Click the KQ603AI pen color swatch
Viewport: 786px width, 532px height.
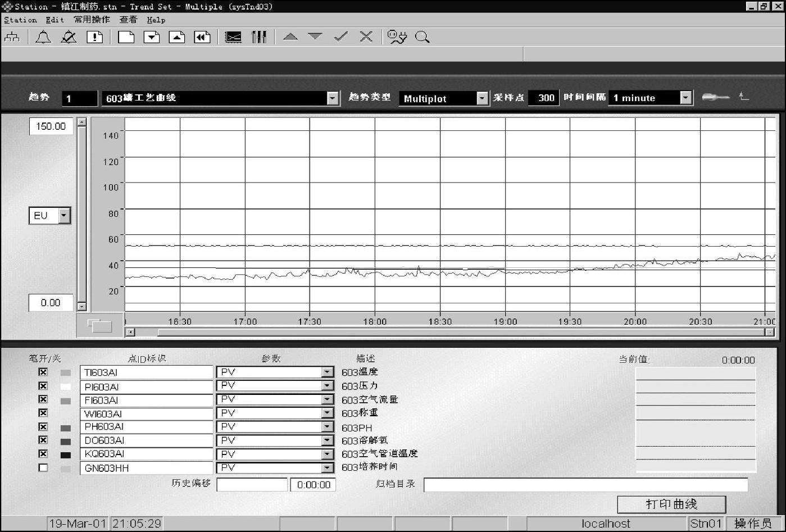pyautogui.click(x=66, y=454)
